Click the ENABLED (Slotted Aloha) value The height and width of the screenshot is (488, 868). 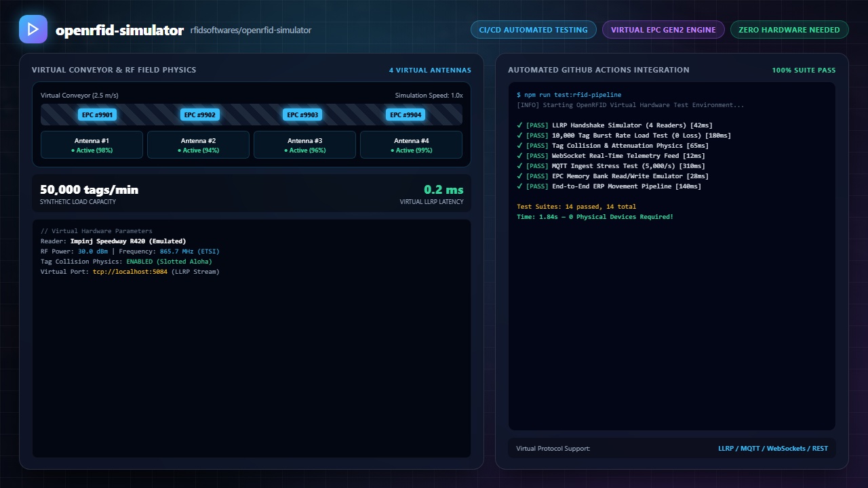click(169, 261)
